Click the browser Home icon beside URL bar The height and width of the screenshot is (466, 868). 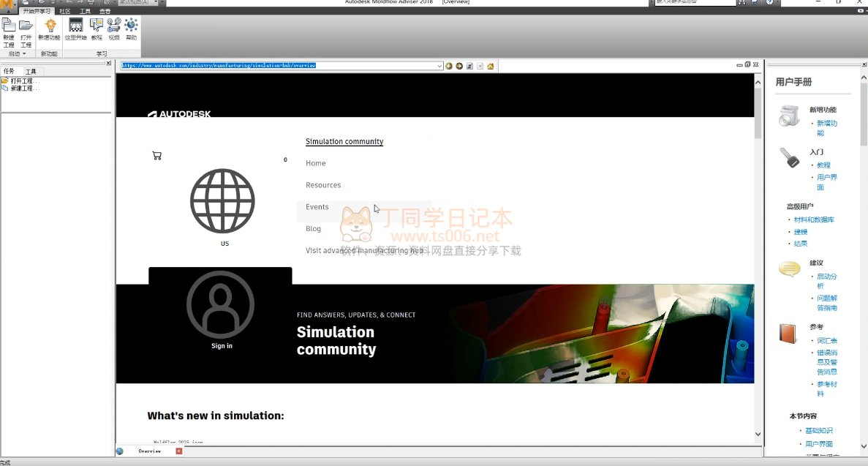pyautogui.click(x=491, y=66)
